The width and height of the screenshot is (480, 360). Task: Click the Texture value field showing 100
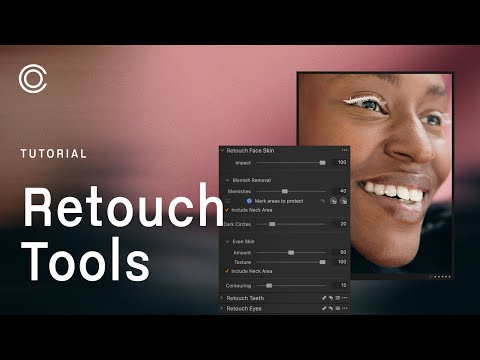[x=340, y=262]
